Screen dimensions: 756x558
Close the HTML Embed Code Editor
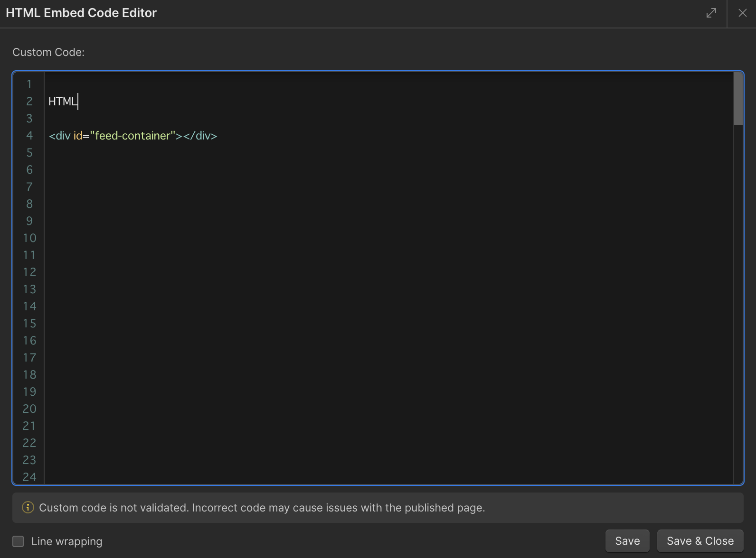pos(743,13)
